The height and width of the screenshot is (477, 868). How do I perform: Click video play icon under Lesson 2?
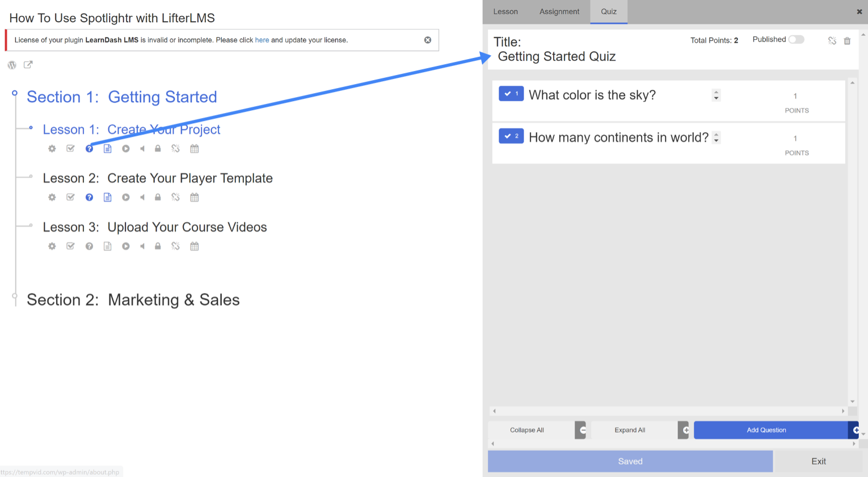click(126, 198)
